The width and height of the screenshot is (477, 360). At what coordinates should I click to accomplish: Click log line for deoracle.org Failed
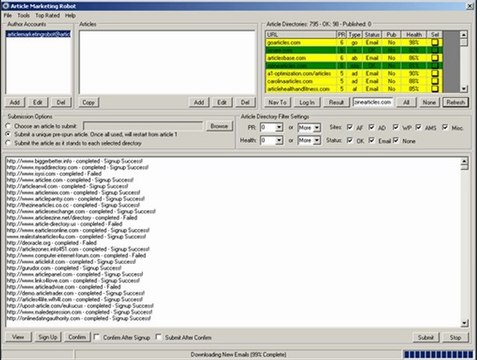tap(52, 243)
